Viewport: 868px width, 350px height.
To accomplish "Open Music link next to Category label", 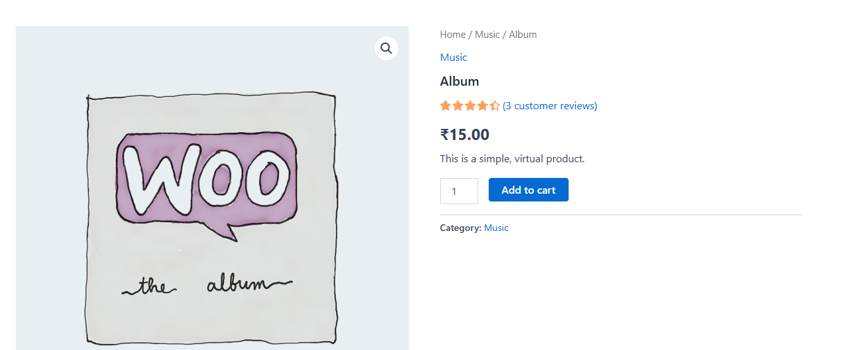I will pyautogui.click(x=496, y=228).
